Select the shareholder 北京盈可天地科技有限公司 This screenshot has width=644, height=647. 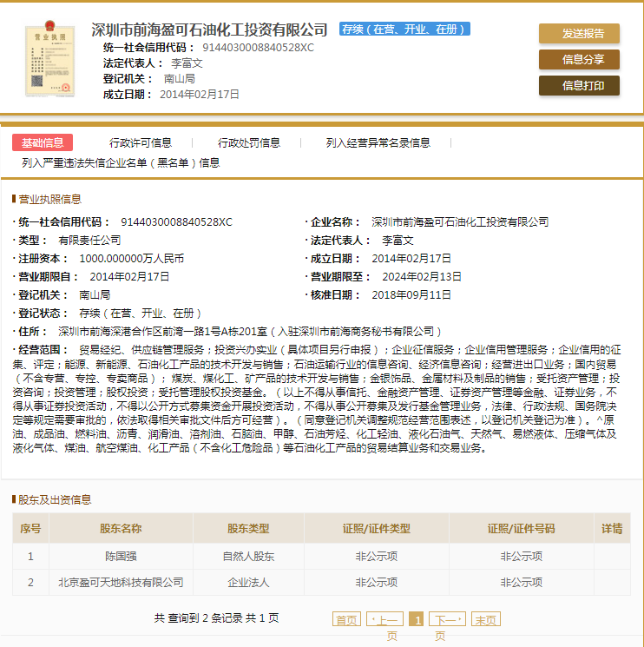tap(121, 582)
